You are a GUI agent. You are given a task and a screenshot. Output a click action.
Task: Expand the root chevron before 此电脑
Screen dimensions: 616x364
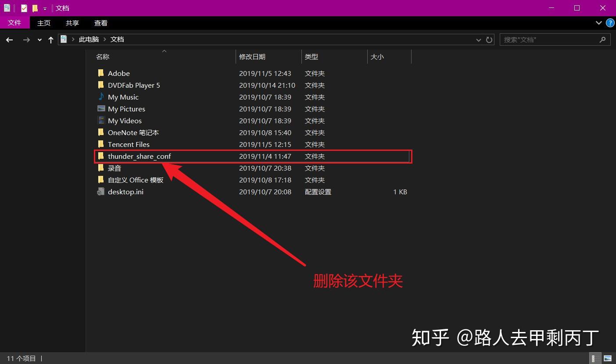click(73, 39)
